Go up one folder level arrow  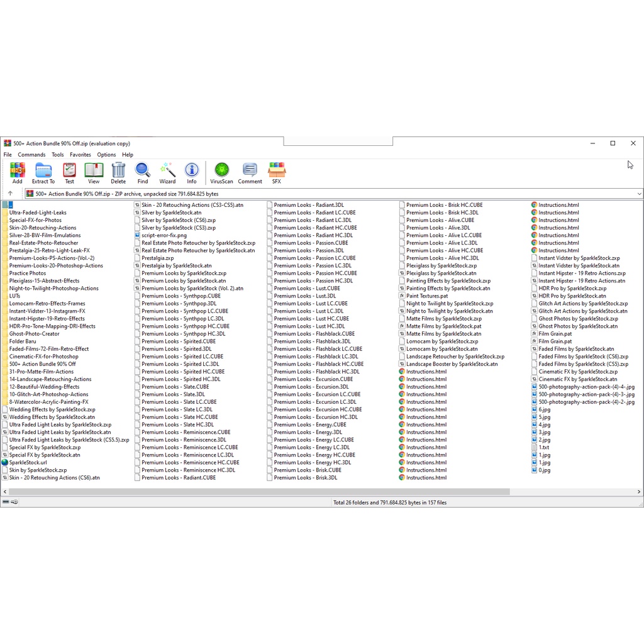10,194
